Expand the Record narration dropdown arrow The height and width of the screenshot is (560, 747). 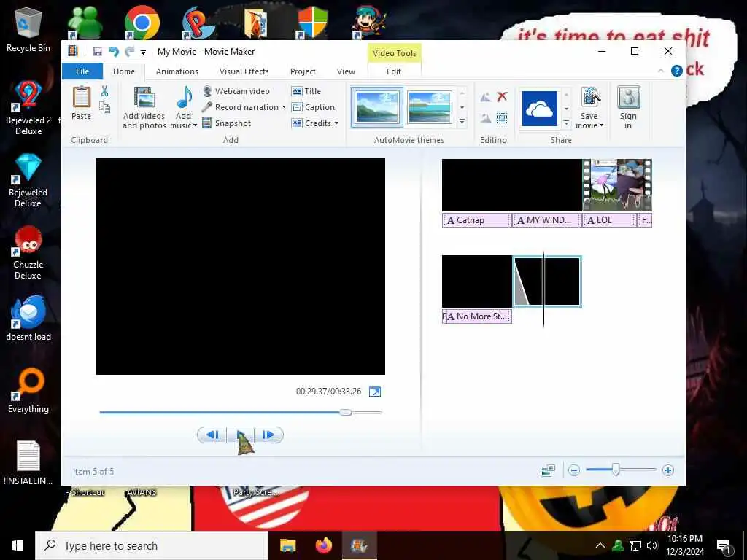pyautogui.click(x=284, y=107)
